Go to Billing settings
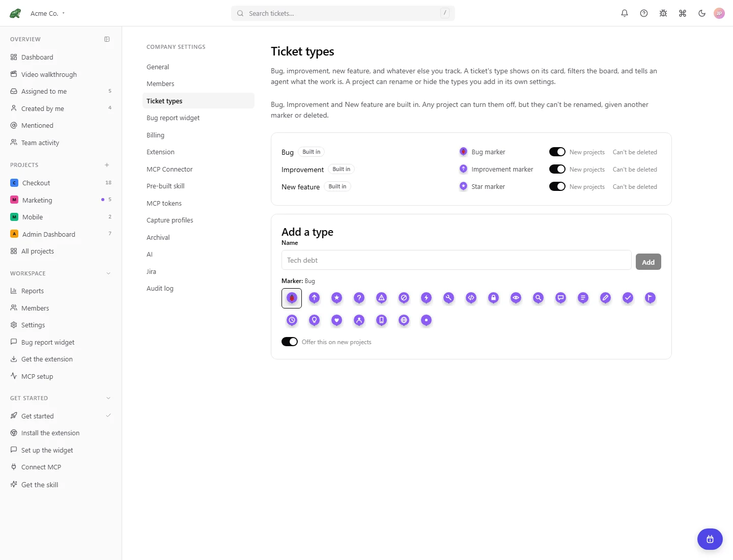Viewport: 733px width, 560px height. coord(199,135)
